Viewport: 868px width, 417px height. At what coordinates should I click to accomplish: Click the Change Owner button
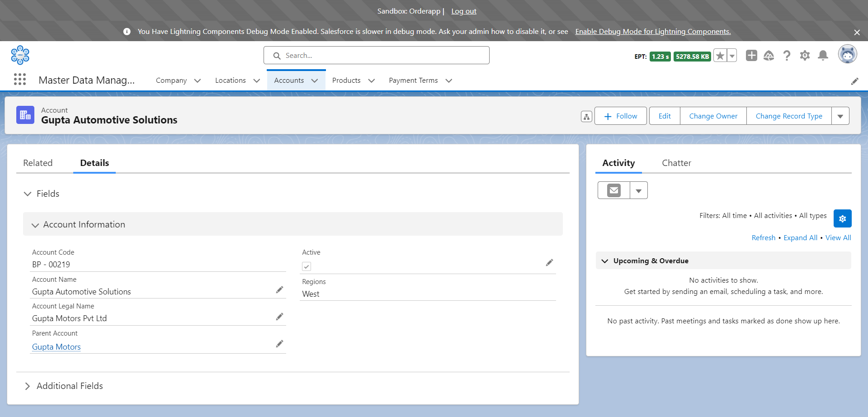click(x=713, y=116)
